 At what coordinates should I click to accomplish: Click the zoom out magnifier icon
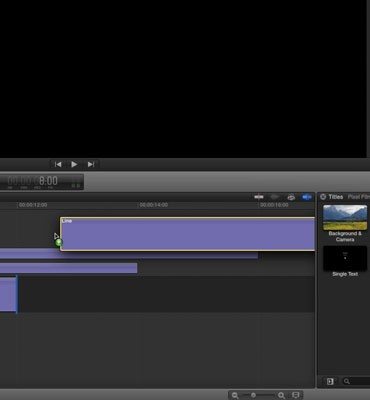point(235,395)
